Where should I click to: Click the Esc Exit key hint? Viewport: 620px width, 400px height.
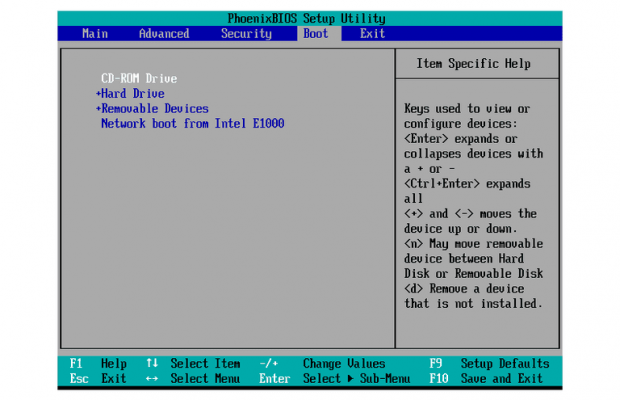[x=98, y=378]
